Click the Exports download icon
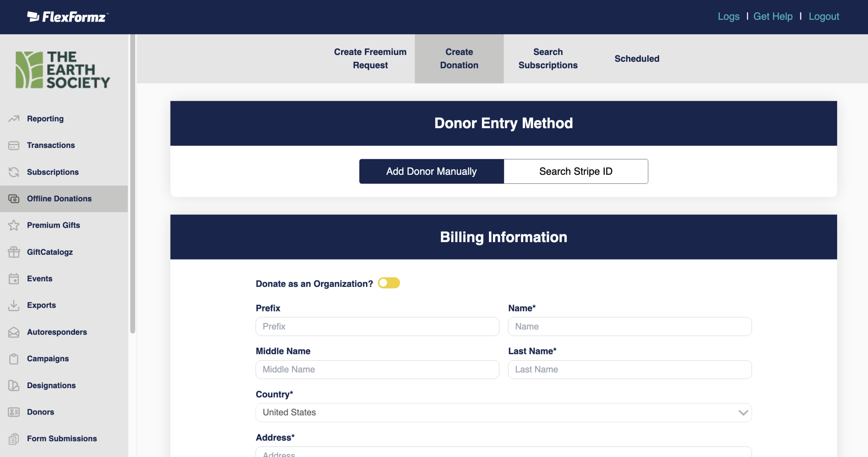Image resolution: width=868 pixels, height=457 pixels. [x=14, y=305]
